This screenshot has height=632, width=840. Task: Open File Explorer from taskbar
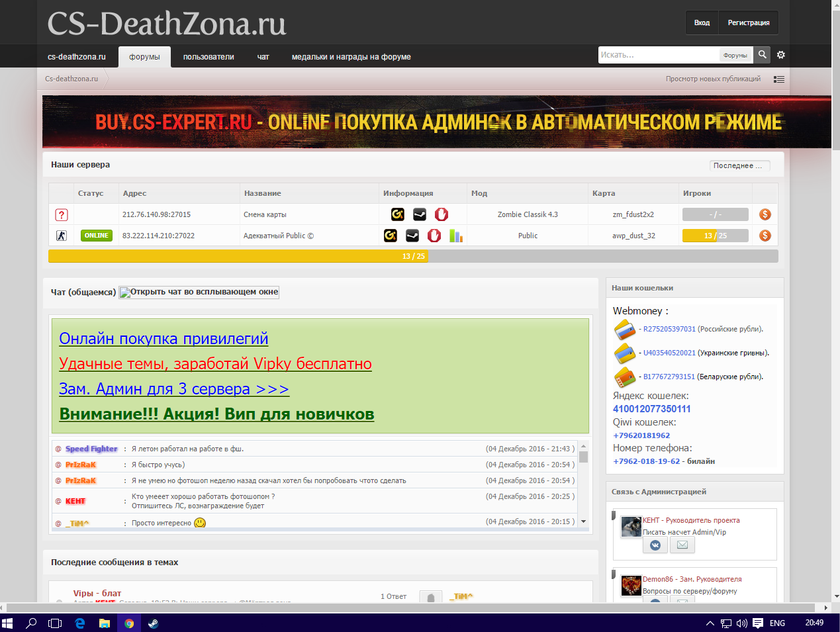104,623
